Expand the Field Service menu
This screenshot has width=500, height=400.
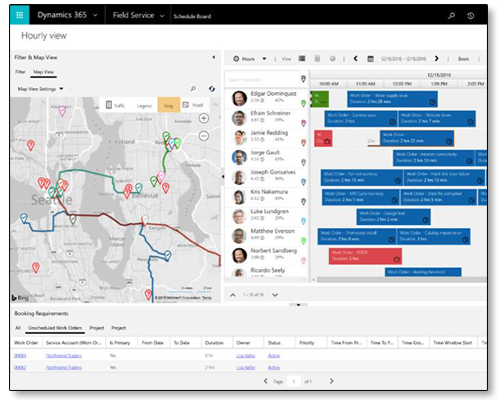[162, 16]
